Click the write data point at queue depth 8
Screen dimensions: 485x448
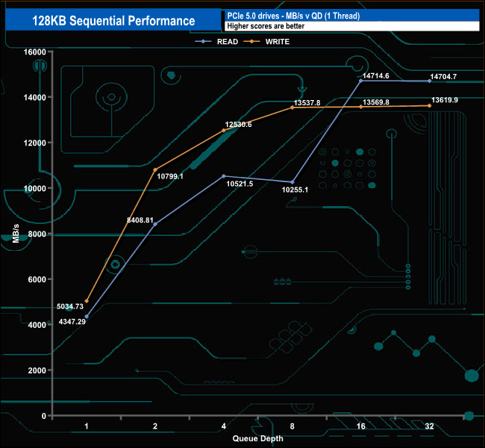pos(292,108)
